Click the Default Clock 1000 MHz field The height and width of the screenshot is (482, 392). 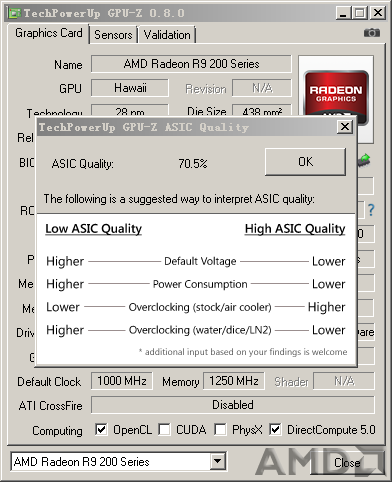pos(122,381)
